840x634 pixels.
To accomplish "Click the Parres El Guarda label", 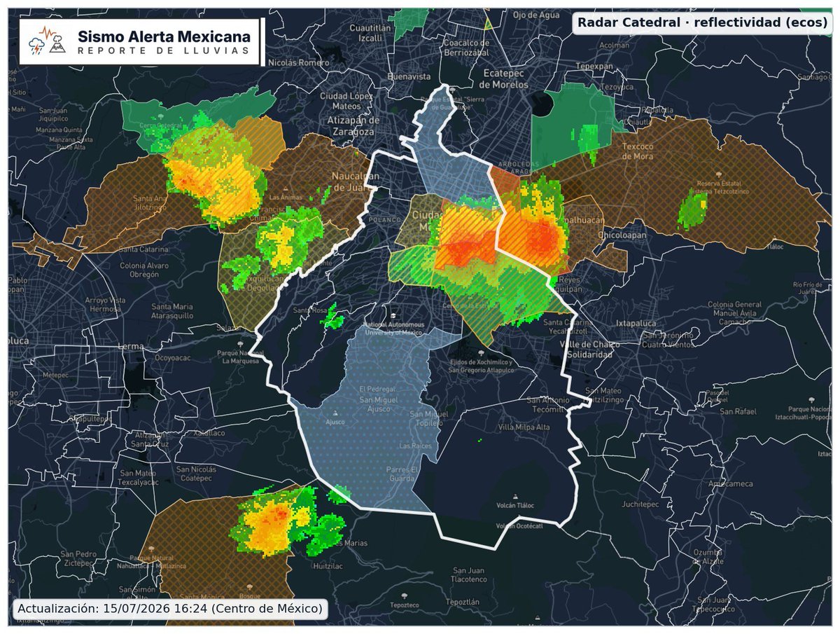I will [403, 474].
